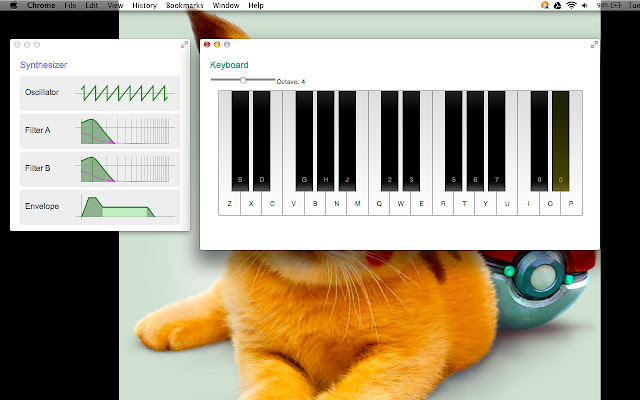Play the white piano key N

pos(336,203)
